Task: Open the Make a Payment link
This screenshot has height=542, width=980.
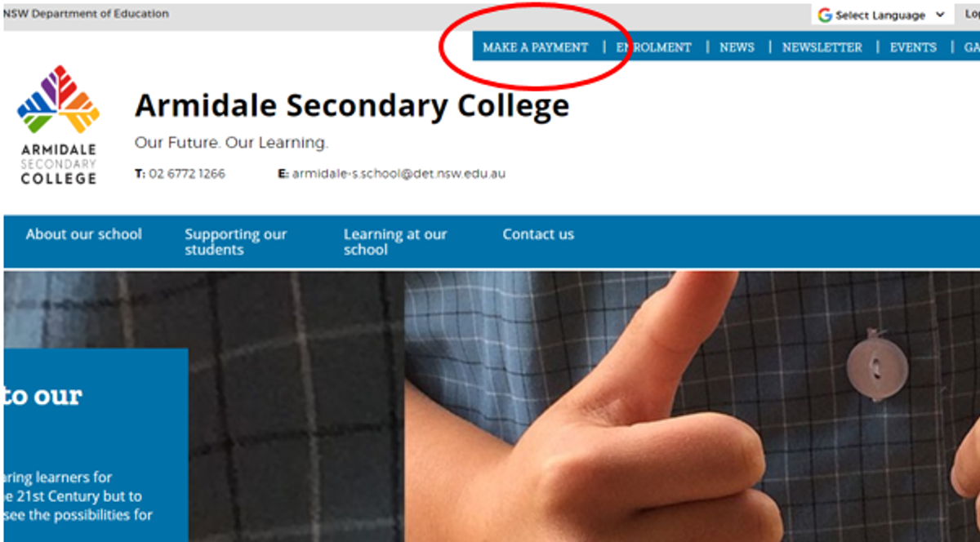Action: click(x=535, y=47)
